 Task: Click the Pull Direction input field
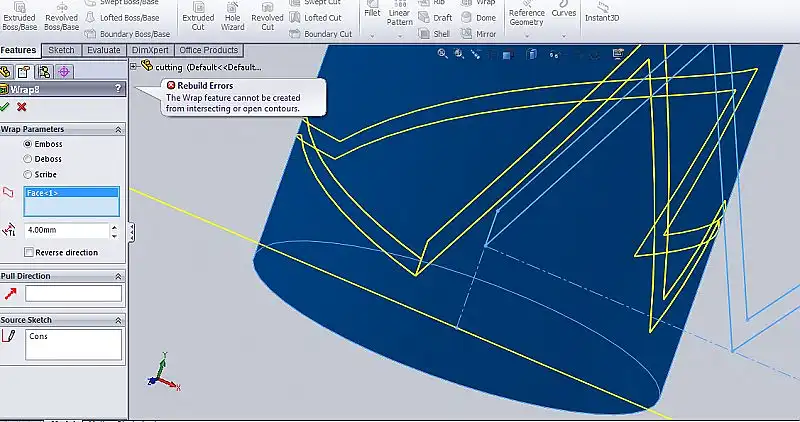coord(73,293)
